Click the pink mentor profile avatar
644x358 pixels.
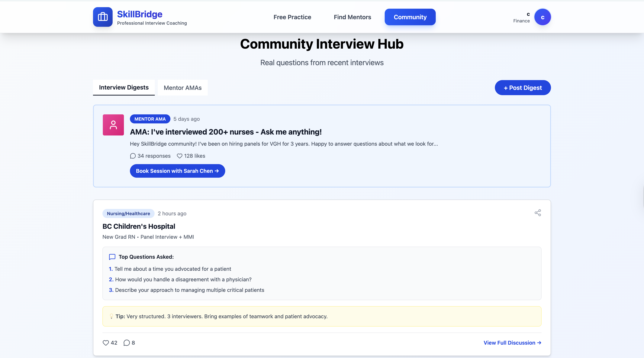pyautogui.click(x=113, y=125)
